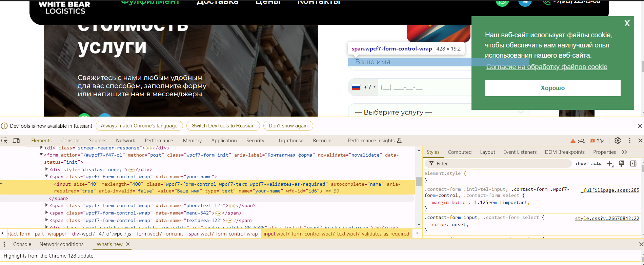
Task: Click the margin-bottom CSS property name
Action: pyautogui.click(x=450, y=203)
